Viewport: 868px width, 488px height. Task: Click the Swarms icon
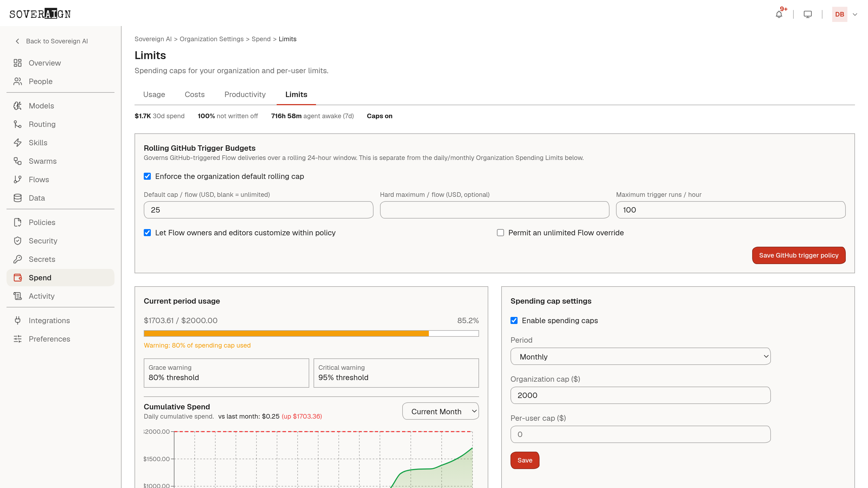18,161
